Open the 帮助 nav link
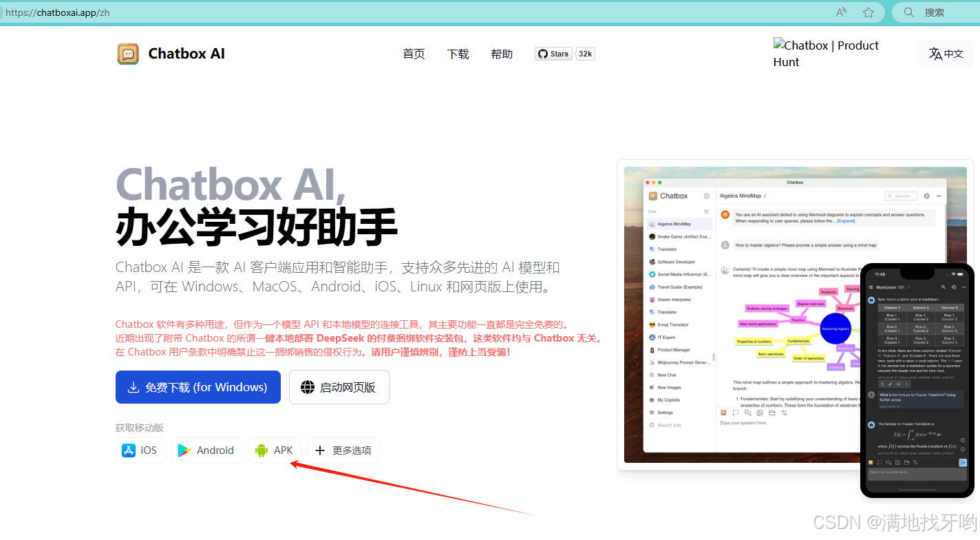Viewport: 980px width, 540px height. tap(502, 54)
